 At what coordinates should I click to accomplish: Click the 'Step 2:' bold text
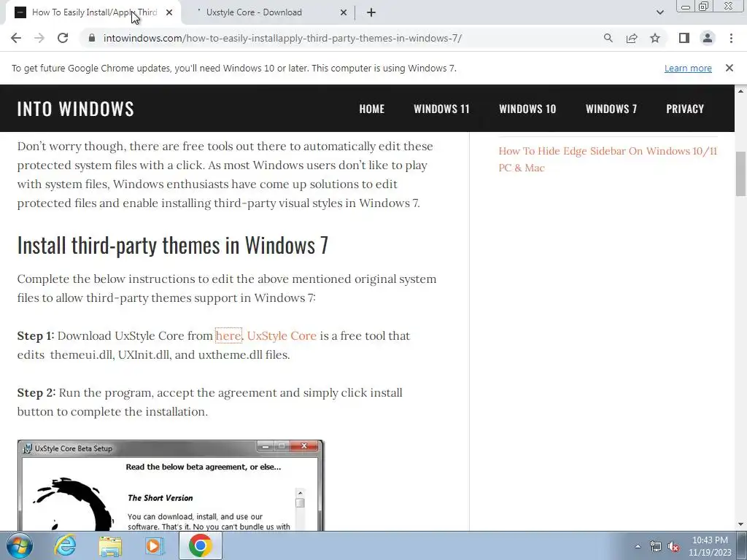click(36, 393)
